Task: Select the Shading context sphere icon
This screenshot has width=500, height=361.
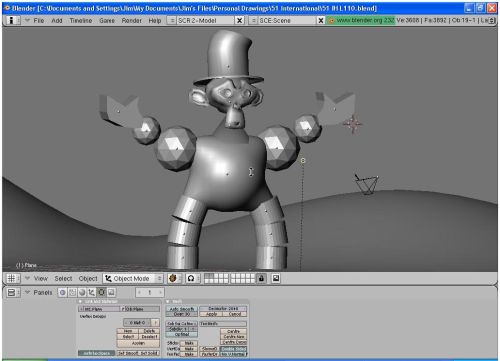Action: point(82,292)
